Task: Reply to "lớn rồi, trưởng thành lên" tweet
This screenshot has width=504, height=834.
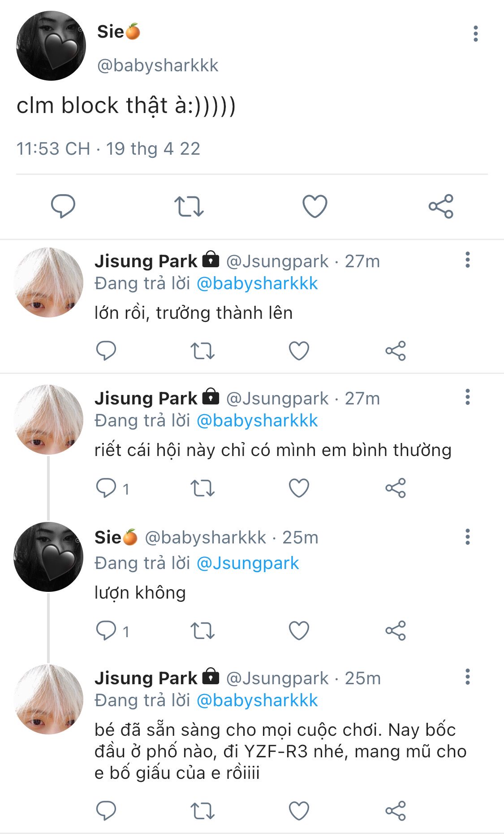Action: pyautogui.click(x=106, y=351)
